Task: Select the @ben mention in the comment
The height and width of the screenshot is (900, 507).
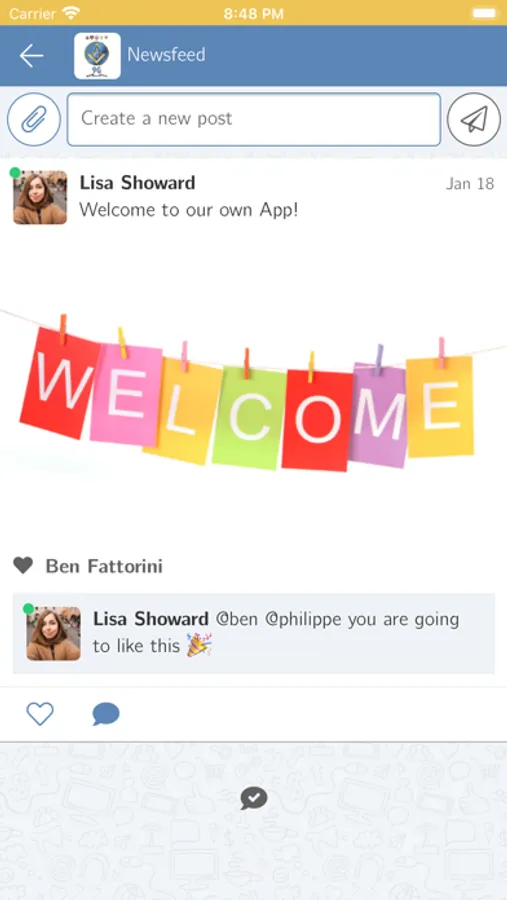Action: (x=237, y=620)
